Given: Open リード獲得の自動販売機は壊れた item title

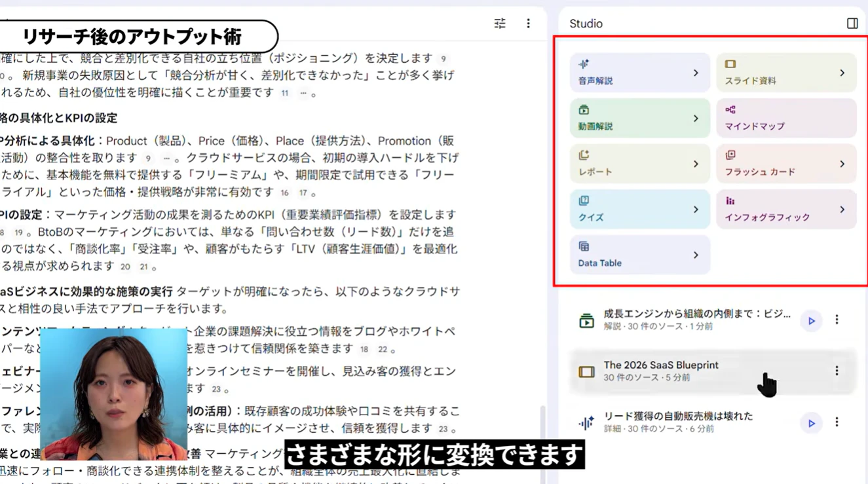Looking at the screenshot, I should (678, 416).
